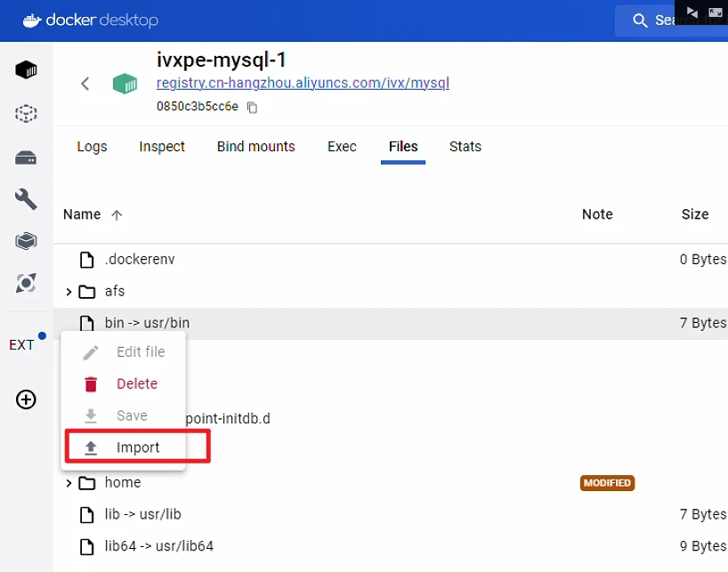This screenshot has height=572, width=728.
Task: Select the lib64 -> usr/lib64 row
Action: [391, 546]
